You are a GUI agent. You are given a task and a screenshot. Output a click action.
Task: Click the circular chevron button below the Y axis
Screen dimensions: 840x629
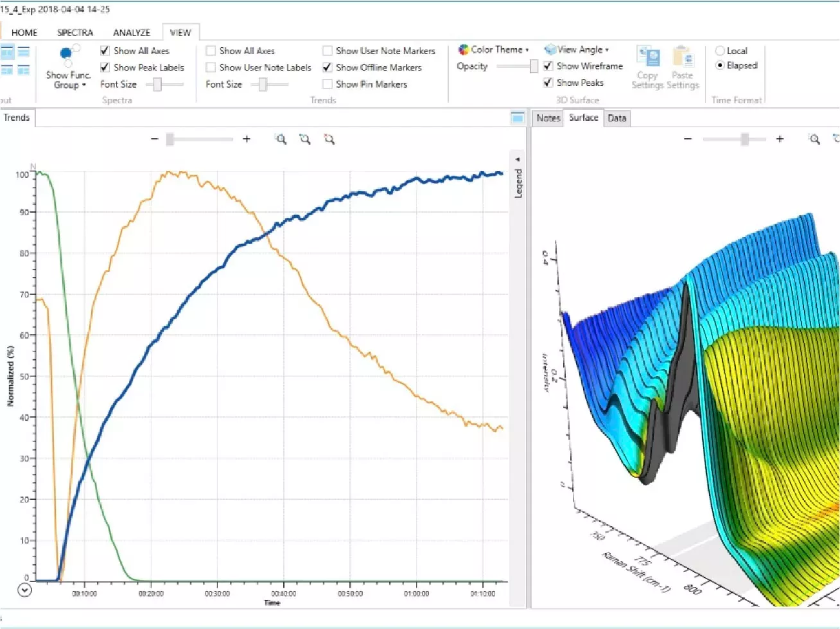(24, 590)
